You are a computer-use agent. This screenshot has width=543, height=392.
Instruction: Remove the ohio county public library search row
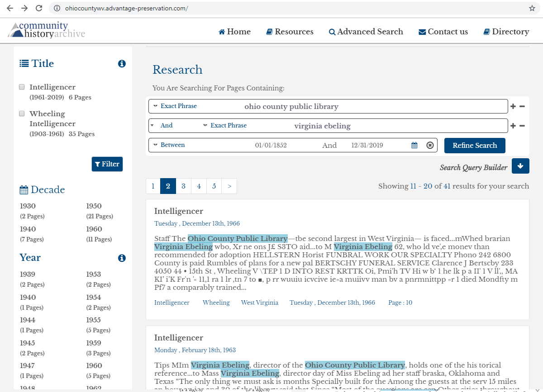522,107
